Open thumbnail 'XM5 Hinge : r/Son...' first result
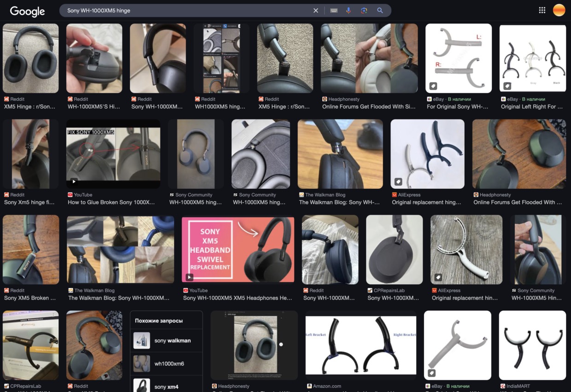Screen dimensions: 571x392 click(30, 59)
